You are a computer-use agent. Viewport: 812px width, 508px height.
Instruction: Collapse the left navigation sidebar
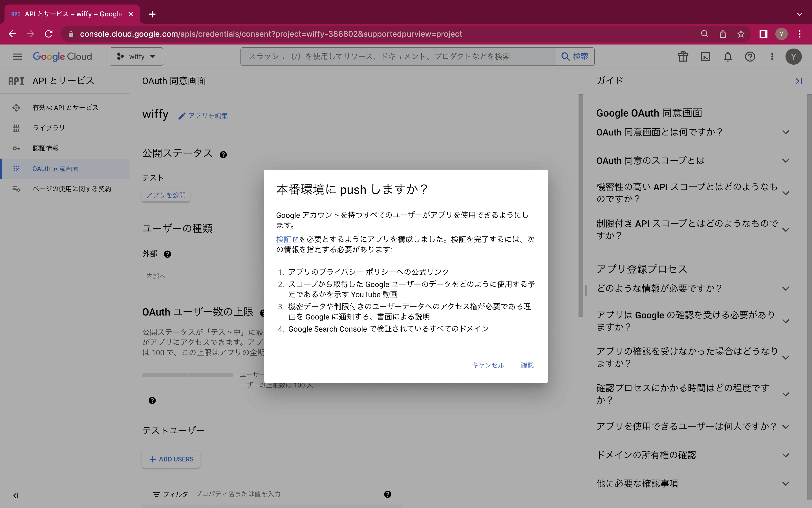[16, 495]
